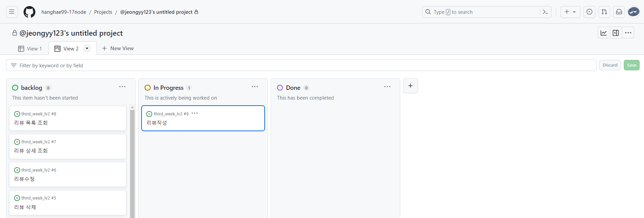The height and width of the screenshot is (218, 644).
Task: Open the command palette icon
Action: 545,12
